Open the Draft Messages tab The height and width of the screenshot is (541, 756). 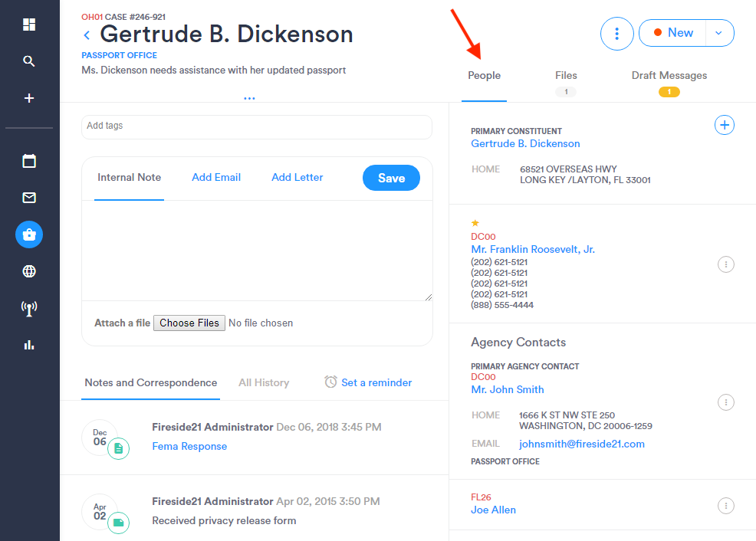coord(669,75)
